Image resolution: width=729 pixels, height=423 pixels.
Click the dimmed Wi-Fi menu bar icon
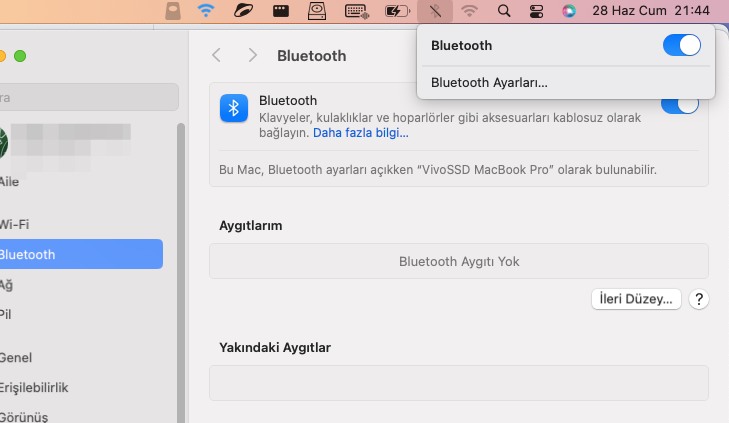click(x=469, y=11)
